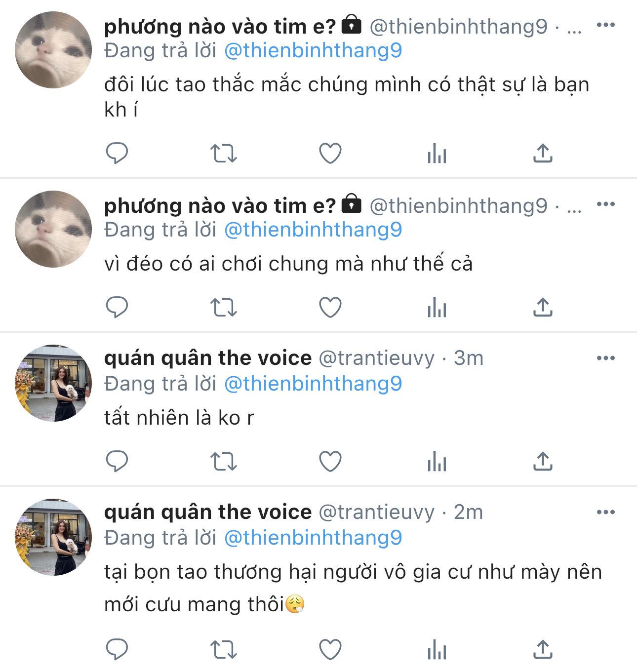The width and height of the screenshot is (637, 672).
Task: Open "phương nào vào tim e?" profile name, second tweet
Action: pyautogui.click(x=220, y=205)
